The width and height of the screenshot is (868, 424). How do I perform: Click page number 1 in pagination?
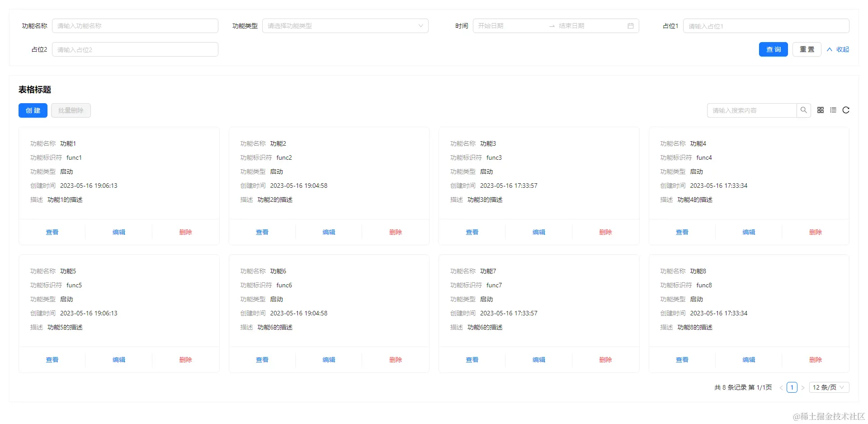[x=792, y=387]
